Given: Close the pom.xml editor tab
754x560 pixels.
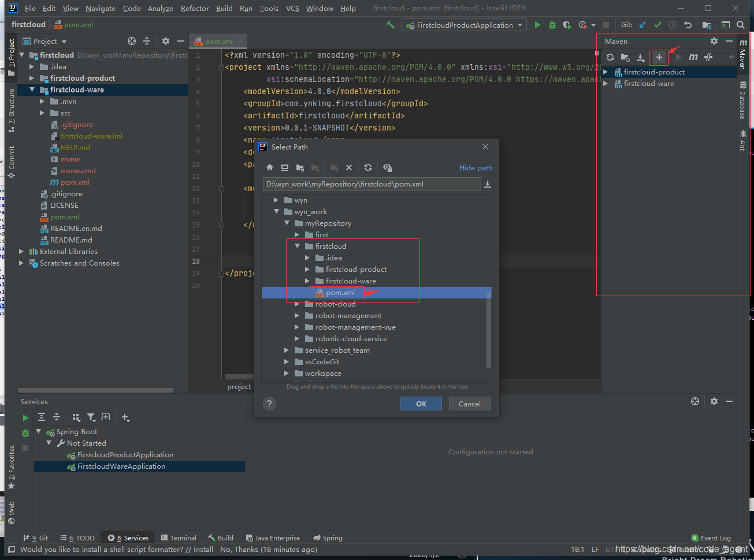Looking at the screenshot, I should tap(240, 41).
